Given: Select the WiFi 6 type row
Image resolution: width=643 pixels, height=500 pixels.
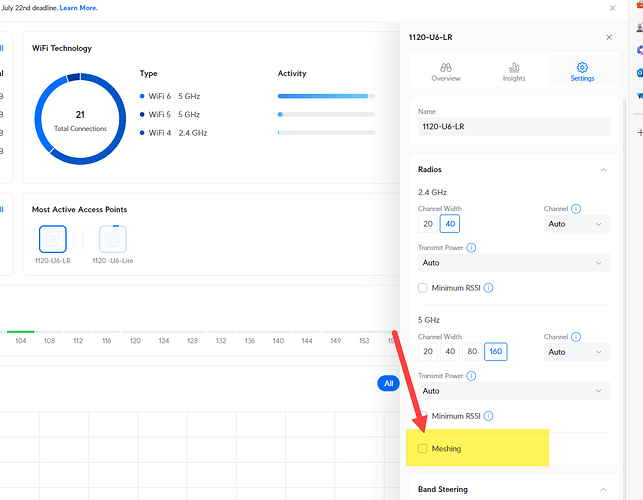Looking at the screenshot, I should pos(170,96).
